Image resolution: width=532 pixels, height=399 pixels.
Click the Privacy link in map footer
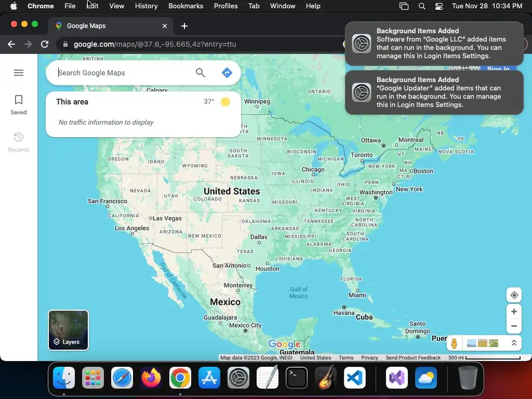coord(369,357)
